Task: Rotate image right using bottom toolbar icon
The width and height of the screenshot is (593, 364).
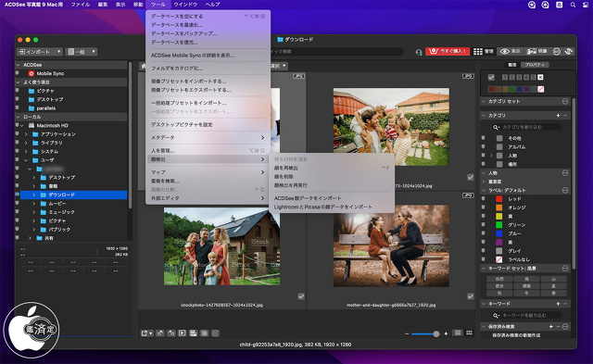Action: (x=171, y=333)
